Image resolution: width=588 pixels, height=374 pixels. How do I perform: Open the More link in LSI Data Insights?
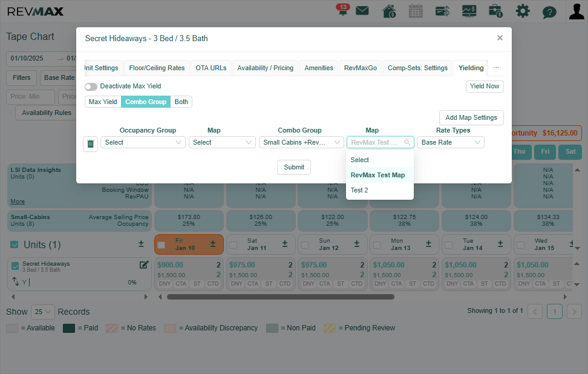(18, 202)
